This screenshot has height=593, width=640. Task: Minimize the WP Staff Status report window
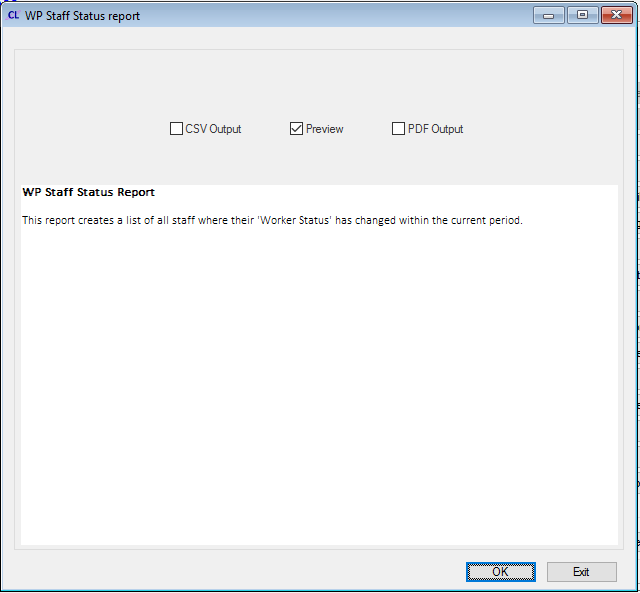click(548, 15)
